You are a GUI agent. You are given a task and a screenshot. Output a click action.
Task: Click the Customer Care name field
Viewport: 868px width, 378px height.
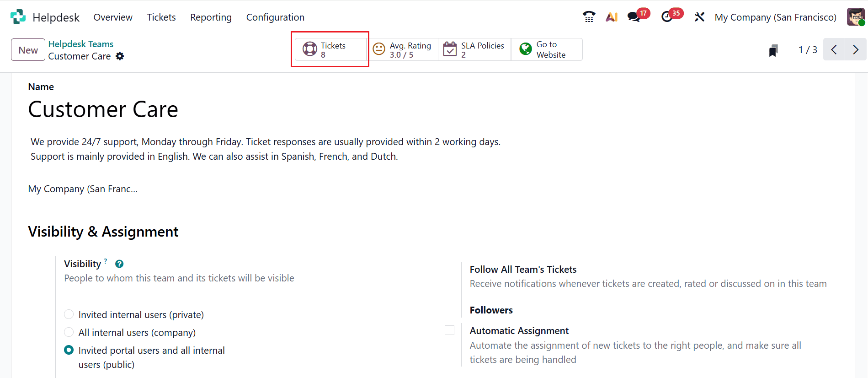(x=103, y=110)
